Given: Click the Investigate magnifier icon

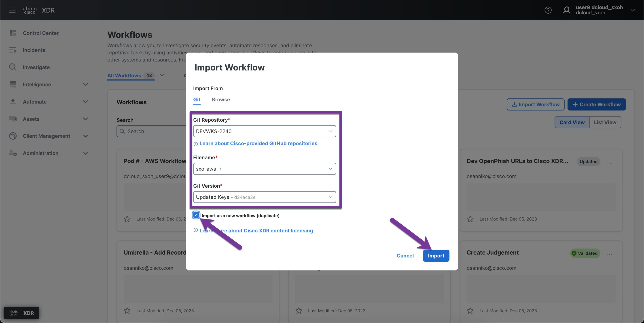Looking at the screenshot, I should click(x=13, y=67).
